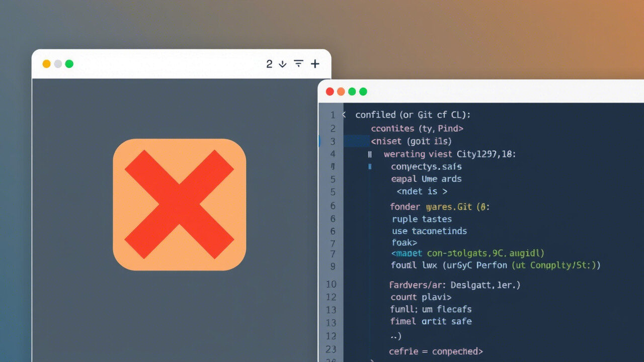Click the code line 'count plavi>'
Image resolution: width=644 pixels, height=362 pixels.
[421, 297]
